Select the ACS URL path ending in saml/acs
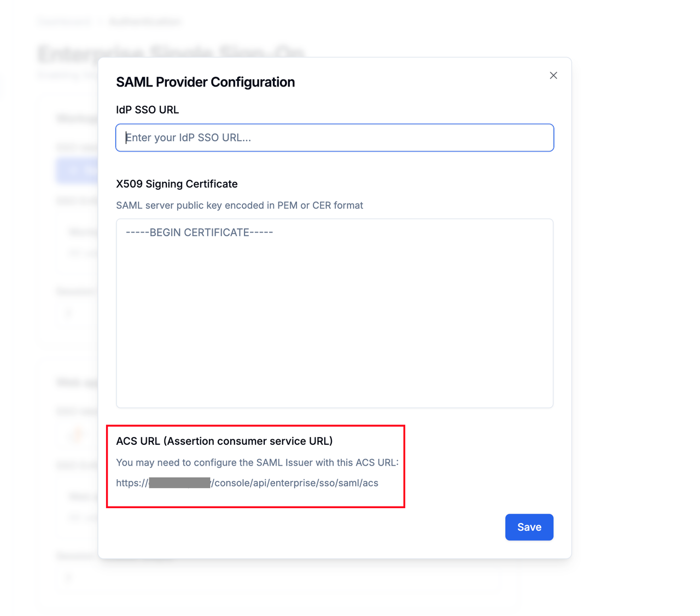The width and height of the screenshot is (700, 616). tap(295, 483)
